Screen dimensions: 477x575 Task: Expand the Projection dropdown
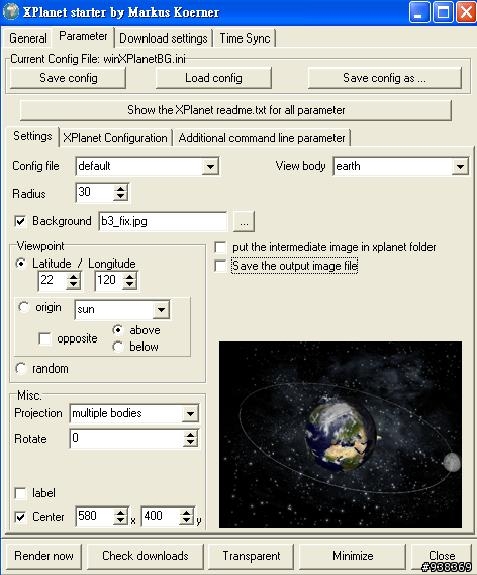190,414
